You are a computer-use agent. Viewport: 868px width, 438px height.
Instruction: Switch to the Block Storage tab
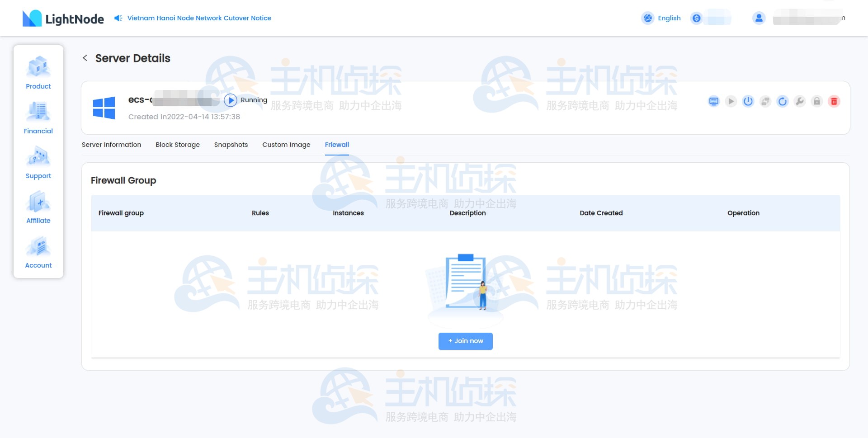point(178,145)
